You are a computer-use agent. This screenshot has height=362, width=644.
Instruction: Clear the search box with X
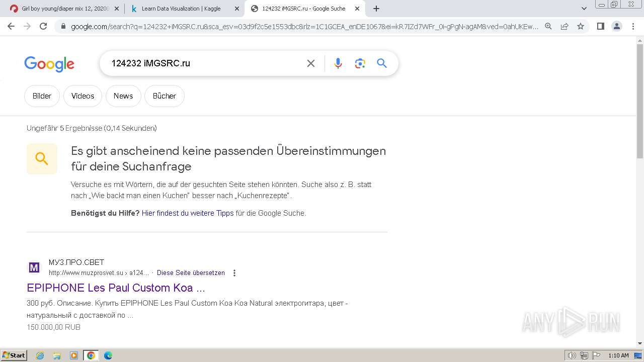(x=311, y=63)
